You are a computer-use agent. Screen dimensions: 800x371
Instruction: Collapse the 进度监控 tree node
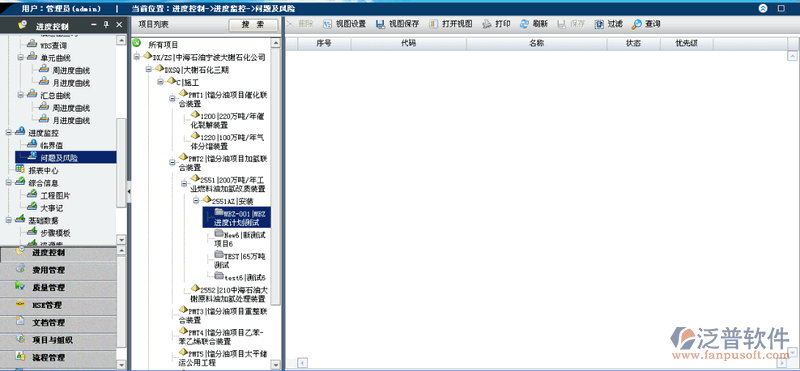(x=8, y=133)
